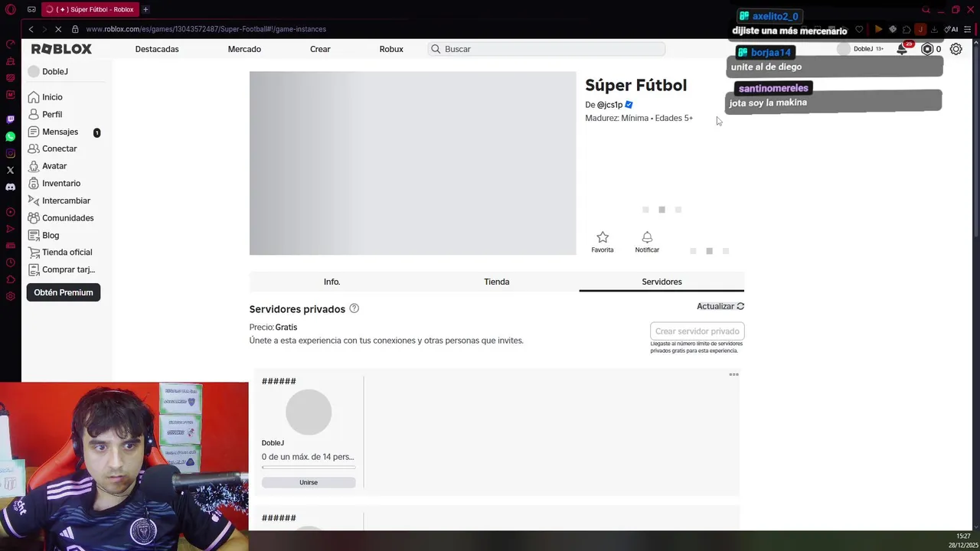Open Inventario in Roblox sidebar
The height and width of the screenshot is (551, 980).
tap(54, 184)
